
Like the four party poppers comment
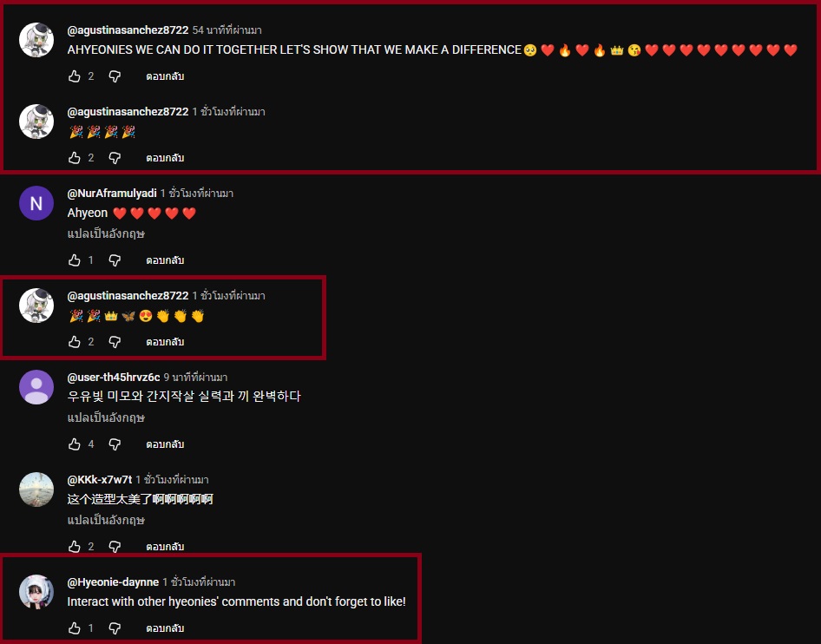pos(75,158)
